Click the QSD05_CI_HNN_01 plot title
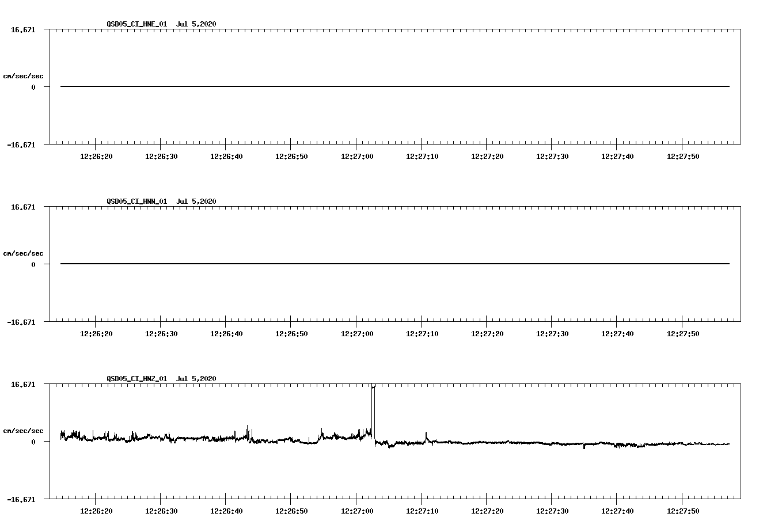This screenshot has width=782, height=532. [x=161, y=202]
